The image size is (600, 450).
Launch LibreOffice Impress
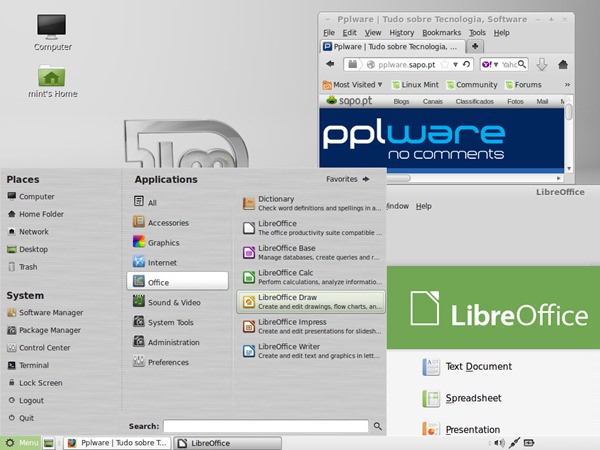click(x=311, y=326)
